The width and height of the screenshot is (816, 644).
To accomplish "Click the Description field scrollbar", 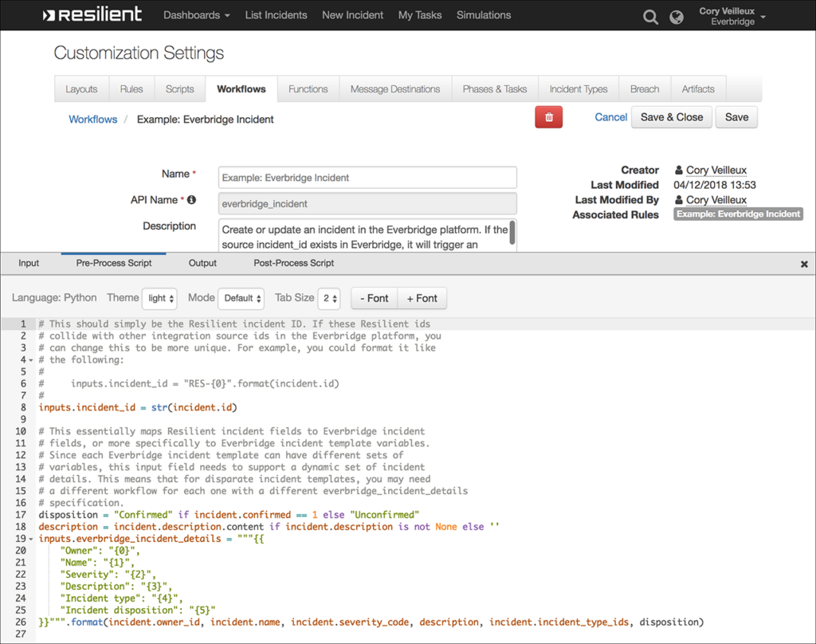I will click(512, 232).
